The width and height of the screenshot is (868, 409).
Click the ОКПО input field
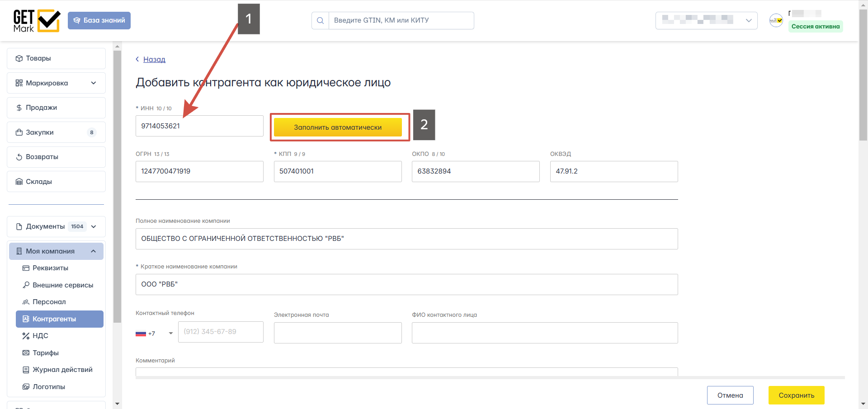tap(476, 171)
